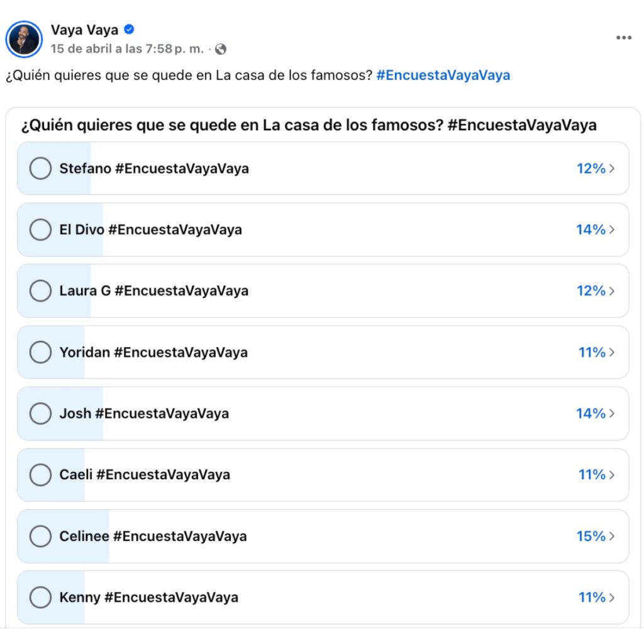Click the post timestamp 15 de abril

pos(126,49)
